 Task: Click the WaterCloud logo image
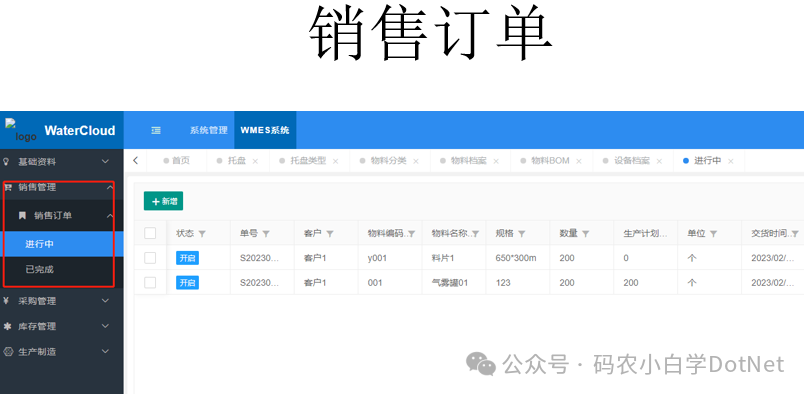pyautogui.click(x=22, y=130)
